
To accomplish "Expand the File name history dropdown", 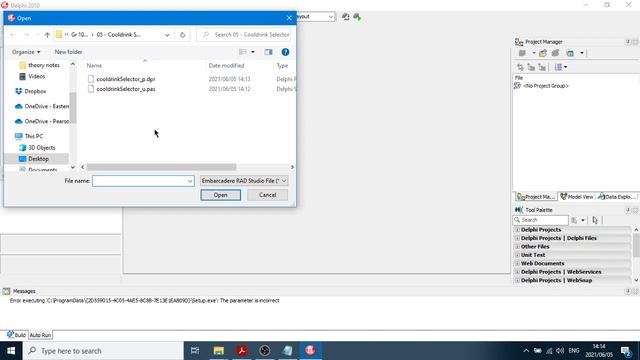I will [190, 181].
